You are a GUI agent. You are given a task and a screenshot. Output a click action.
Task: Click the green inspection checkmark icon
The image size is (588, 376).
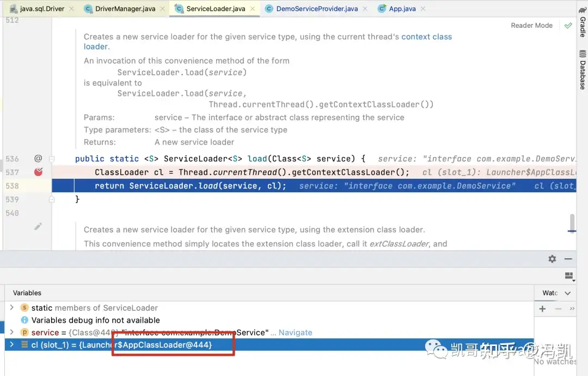pyautogui.click(x=568, y=26)
